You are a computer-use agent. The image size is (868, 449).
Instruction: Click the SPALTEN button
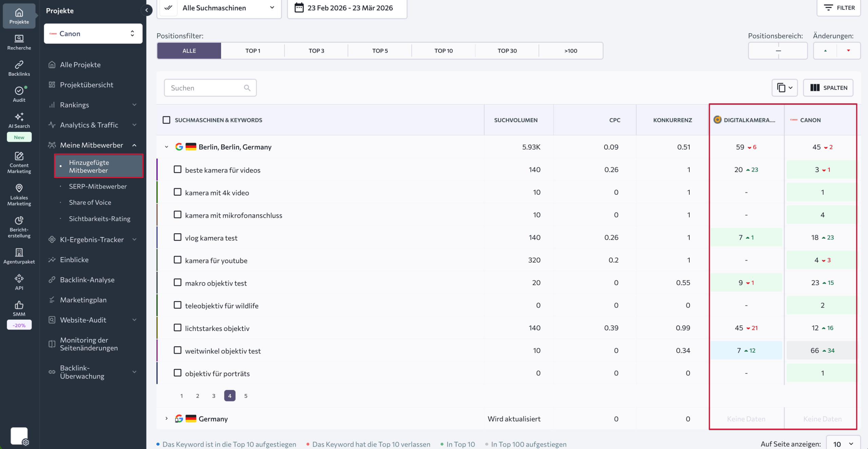828,88
